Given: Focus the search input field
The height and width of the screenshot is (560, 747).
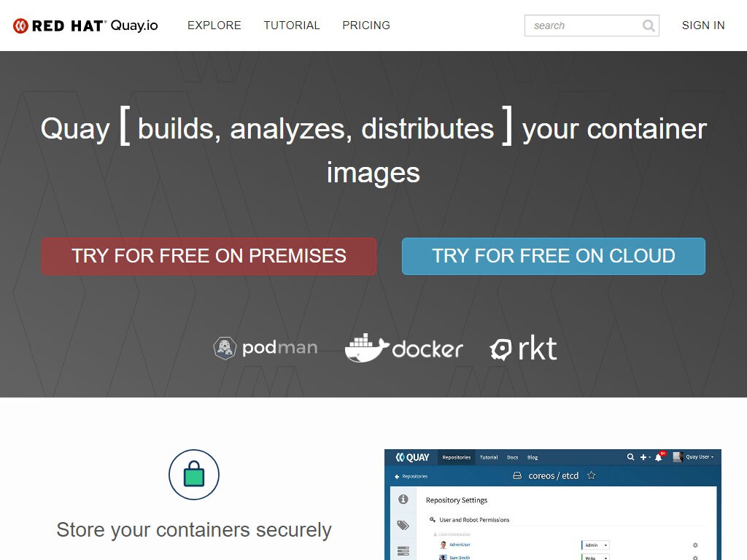Looking at the screenshot, I should [x=592, y=26].
